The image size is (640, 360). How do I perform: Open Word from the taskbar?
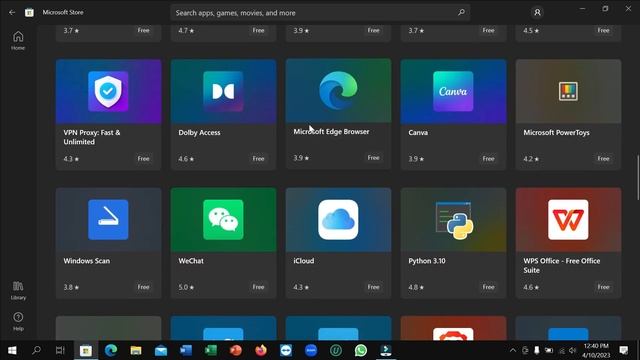click(186, 350)
